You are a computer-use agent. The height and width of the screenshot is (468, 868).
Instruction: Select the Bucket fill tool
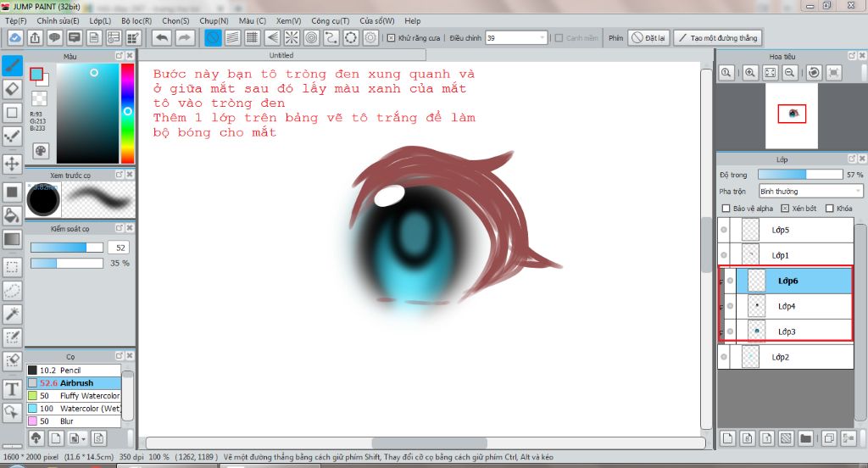click(x=12, y=215)
